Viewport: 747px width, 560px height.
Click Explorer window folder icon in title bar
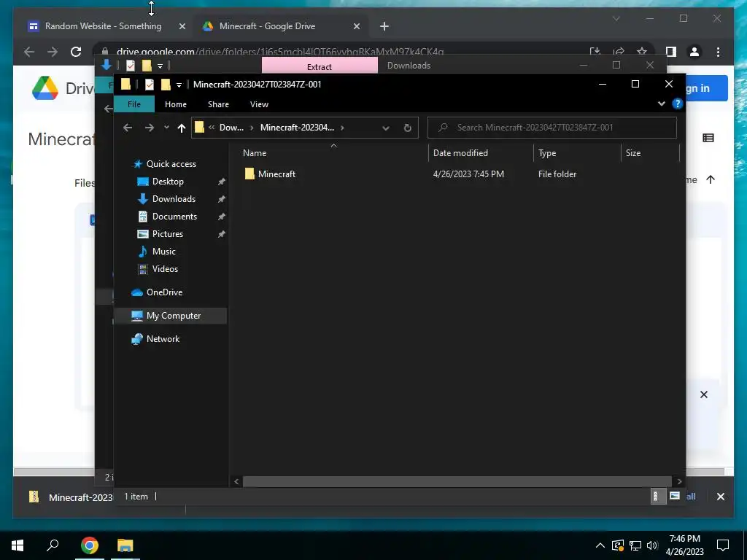click(125, 85)
